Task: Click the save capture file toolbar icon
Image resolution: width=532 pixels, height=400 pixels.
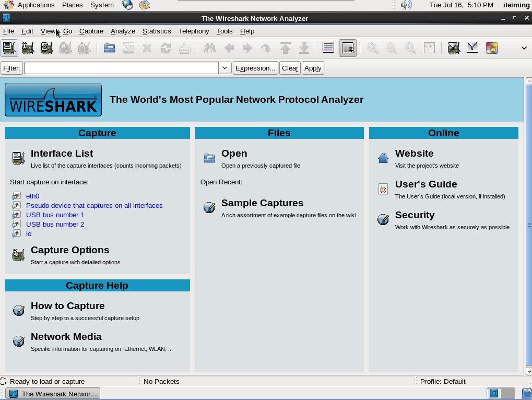Action: [128, 48]
